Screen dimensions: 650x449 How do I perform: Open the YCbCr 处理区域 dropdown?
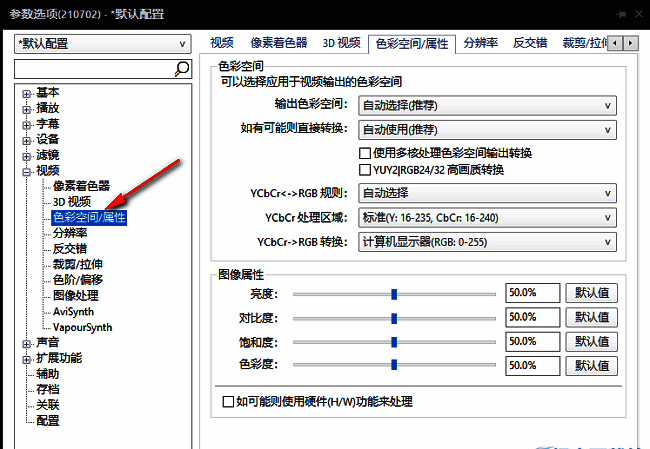point(487,217)
